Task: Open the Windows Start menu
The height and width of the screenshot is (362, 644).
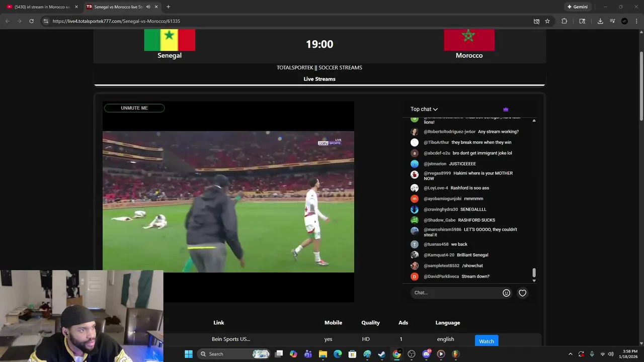Action: pyautogui.click(x=189, y=354)
